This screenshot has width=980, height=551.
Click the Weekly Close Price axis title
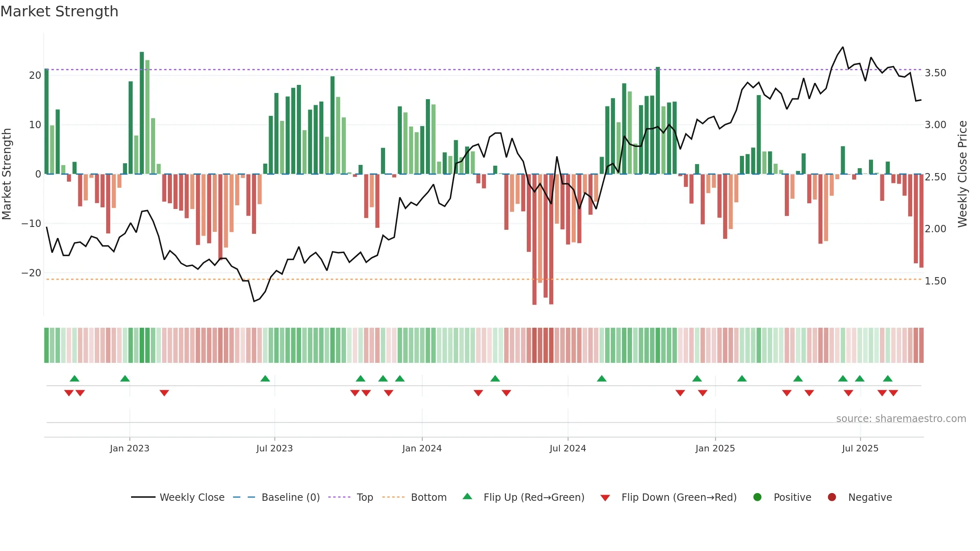tap(962, 174)
